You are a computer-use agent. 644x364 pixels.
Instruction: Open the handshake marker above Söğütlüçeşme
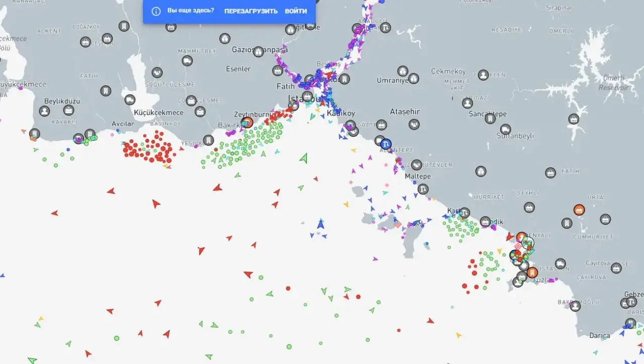coord(157,72)
